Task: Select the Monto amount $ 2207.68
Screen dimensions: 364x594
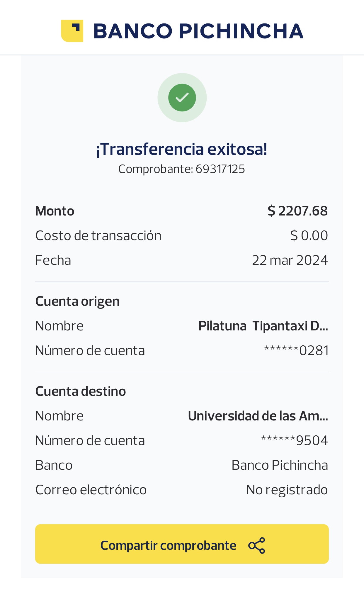Action: [x=297, y=211]
